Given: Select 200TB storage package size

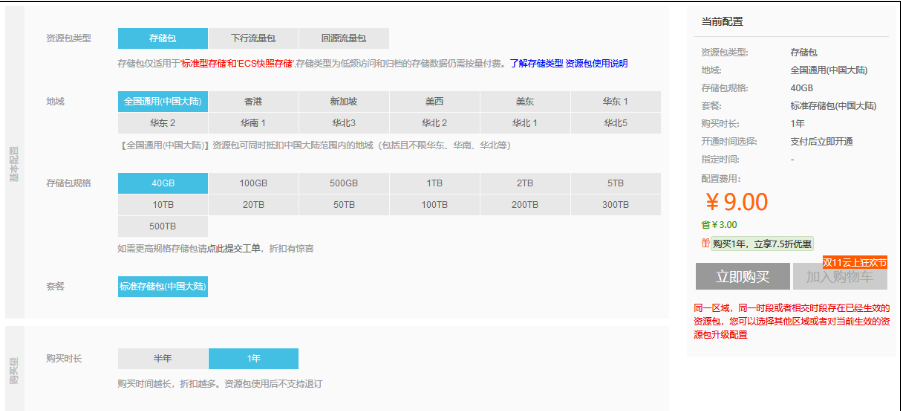Looking at the screenshot, I should pos(525,205).
